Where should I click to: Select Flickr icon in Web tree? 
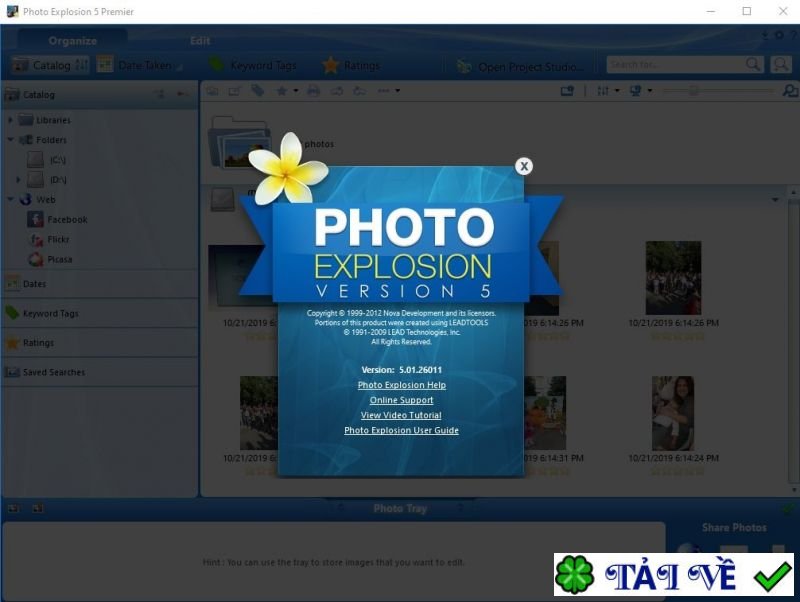36,239
